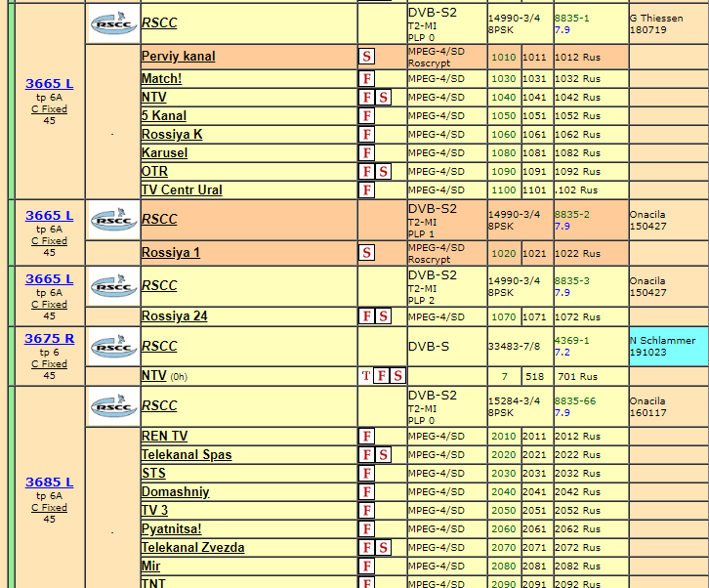Image resolution: width=709 pixels, height=588 pixels.
Task: Open the 3675 R frequency link
Action: click(49, 338)
